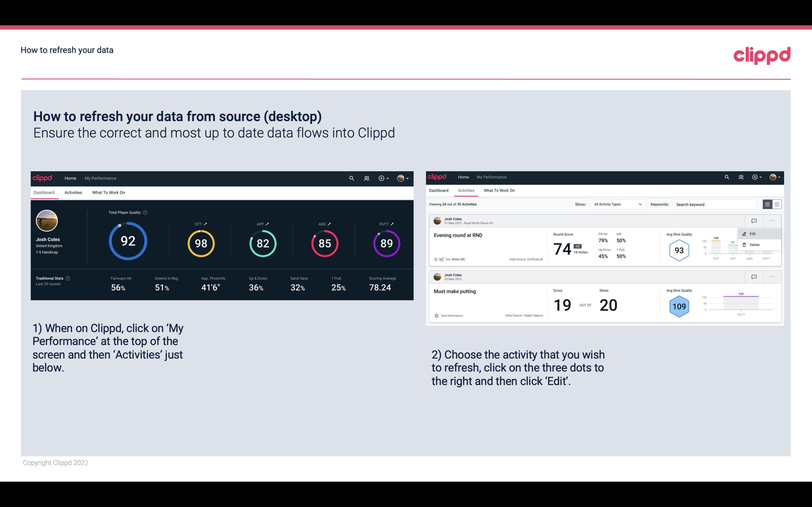812x507 pixels.
Task: Click Delete option in activity context menu
Action: pyautogui.click(x=756, y=245)
